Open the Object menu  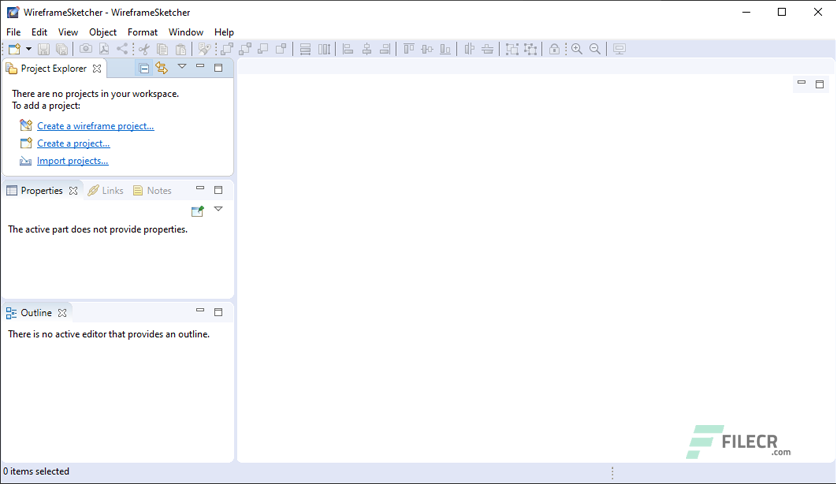click(102, 32)
